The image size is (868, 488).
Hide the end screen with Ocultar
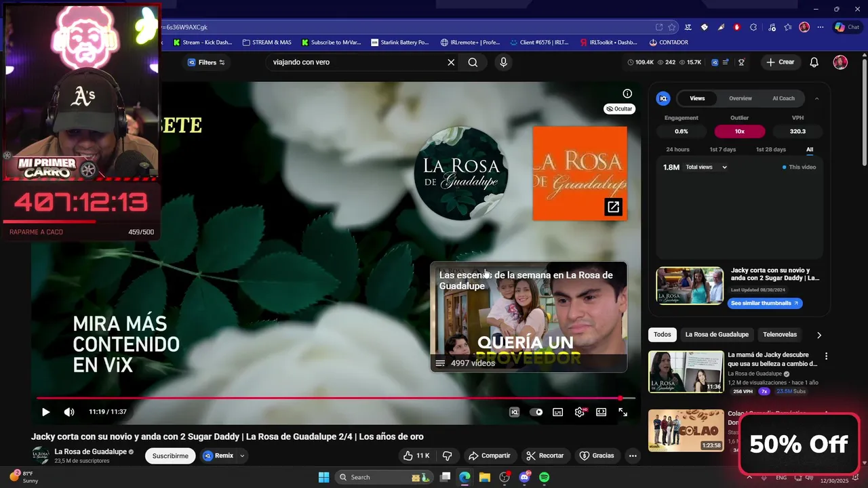619,109
